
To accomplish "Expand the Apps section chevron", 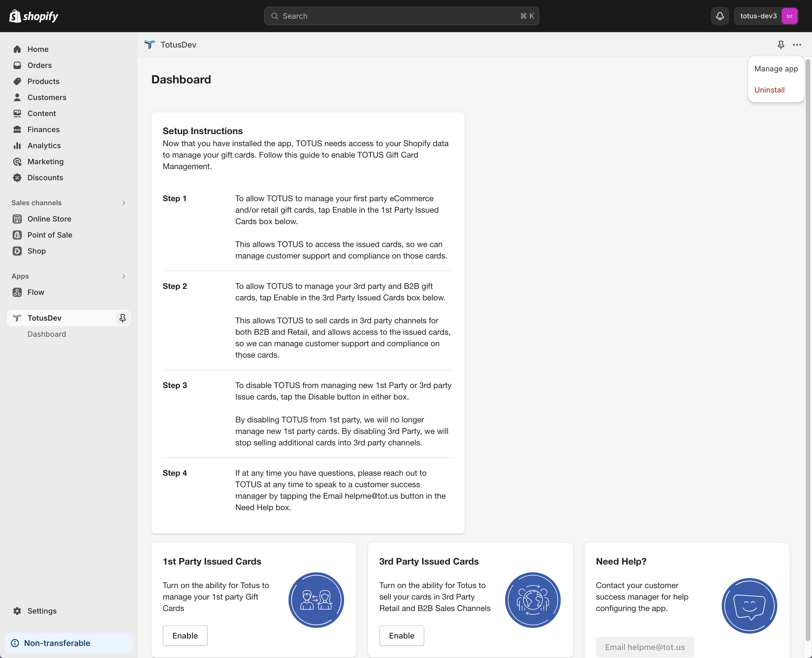I will click(123, 276).
